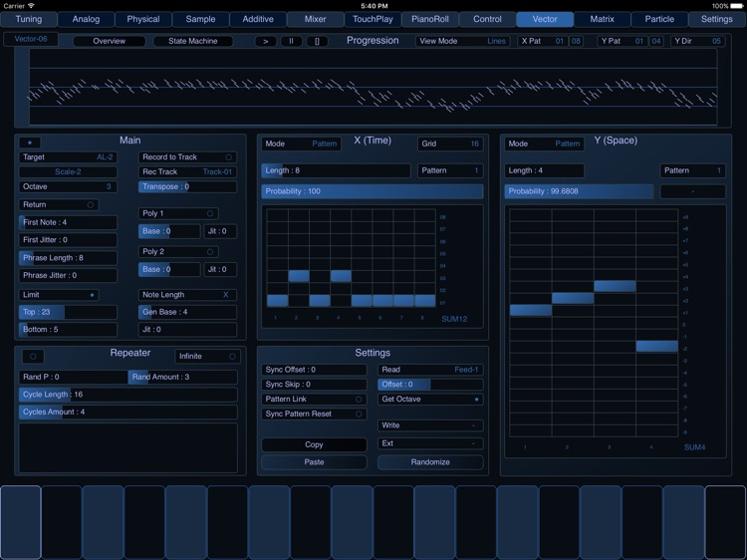Open the TouchPlay tab
Screen dimensions: 747x560
coord(373,19)
